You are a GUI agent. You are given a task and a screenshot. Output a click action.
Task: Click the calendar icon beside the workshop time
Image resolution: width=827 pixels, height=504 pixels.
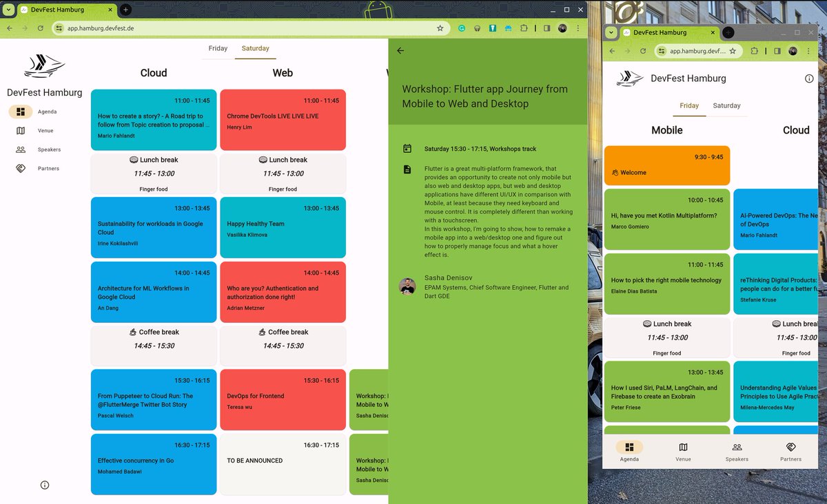[x=407, y=148]
